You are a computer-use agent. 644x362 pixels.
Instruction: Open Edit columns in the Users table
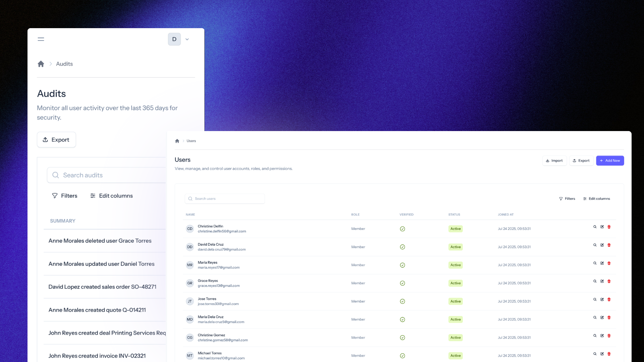point(596,199)
